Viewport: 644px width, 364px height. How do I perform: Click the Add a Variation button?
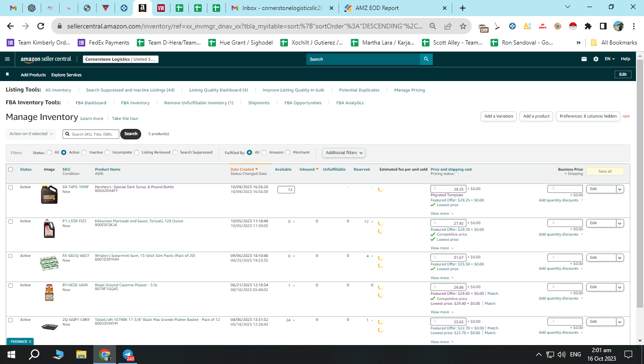(499, 116)
